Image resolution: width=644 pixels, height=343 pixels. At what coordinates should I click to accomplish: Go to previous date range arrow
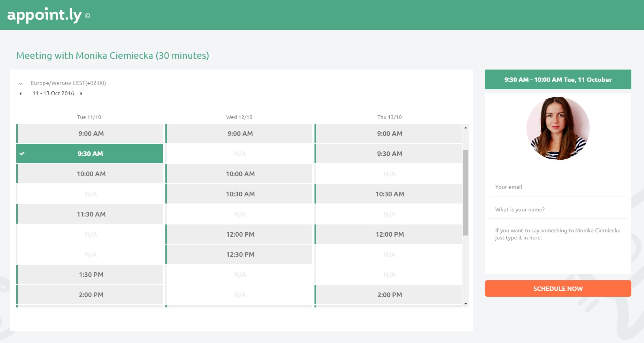click(21, 94)
